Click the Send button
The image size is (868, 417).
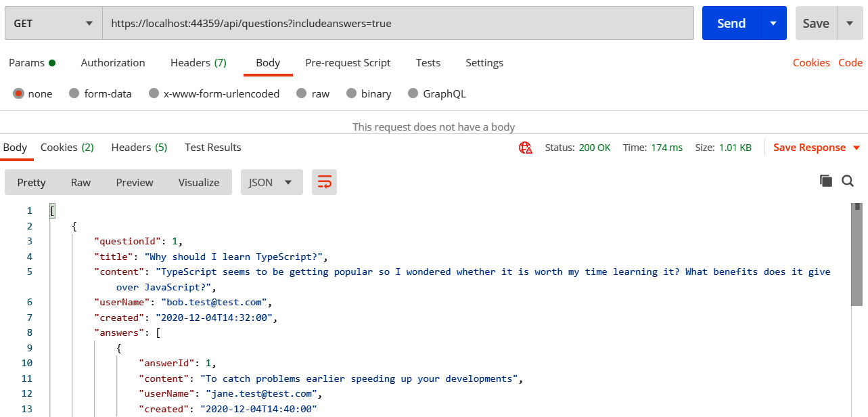tap(731, 22)
